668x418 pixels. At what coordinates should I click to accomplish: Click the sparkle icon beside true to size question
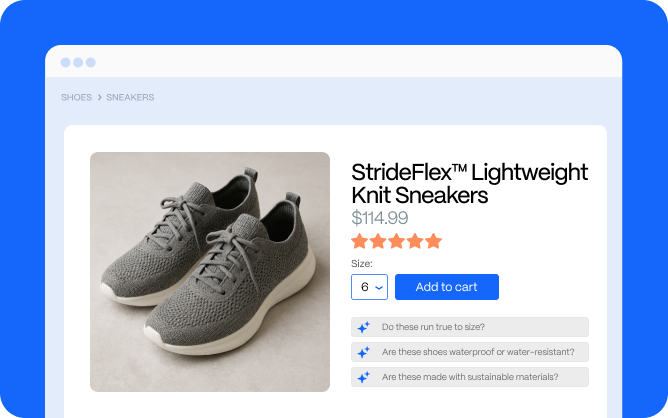(363, 327)
